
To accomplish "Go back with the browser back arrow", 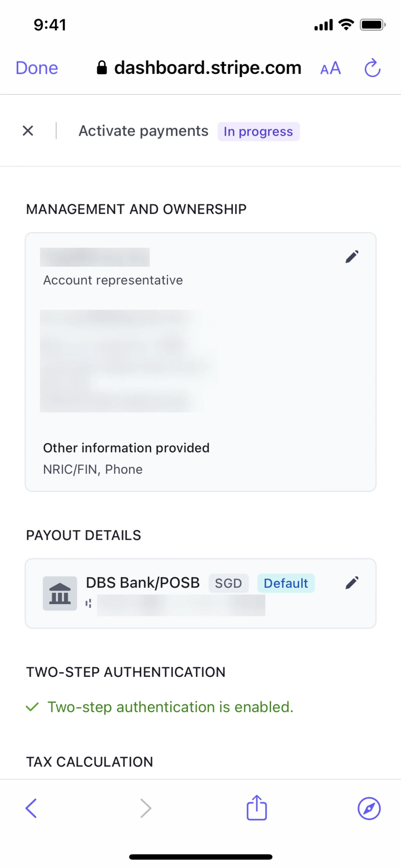I will pos(31,808).
